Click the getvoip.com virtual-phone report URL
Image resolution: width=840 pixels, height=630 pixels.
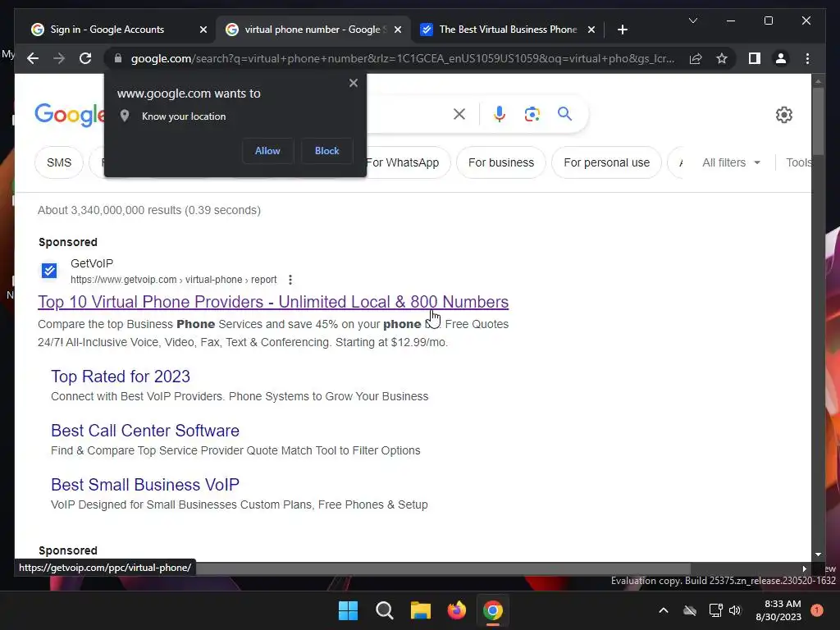(x=174, y=280)
